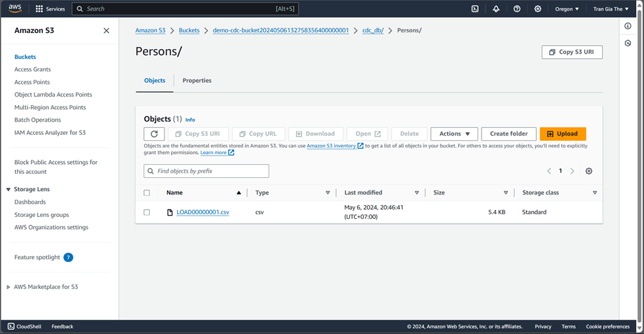Click external link icon next to Learn more
Viewport: 644px width, 334px height.
(231, 153)
